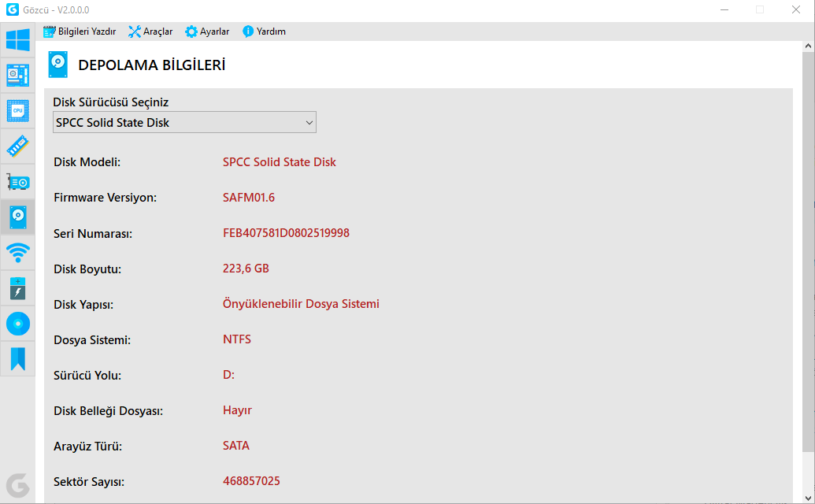Click firmware value SAFM01.6
Screen dimensions: 815x504
(x=249, y=198)
